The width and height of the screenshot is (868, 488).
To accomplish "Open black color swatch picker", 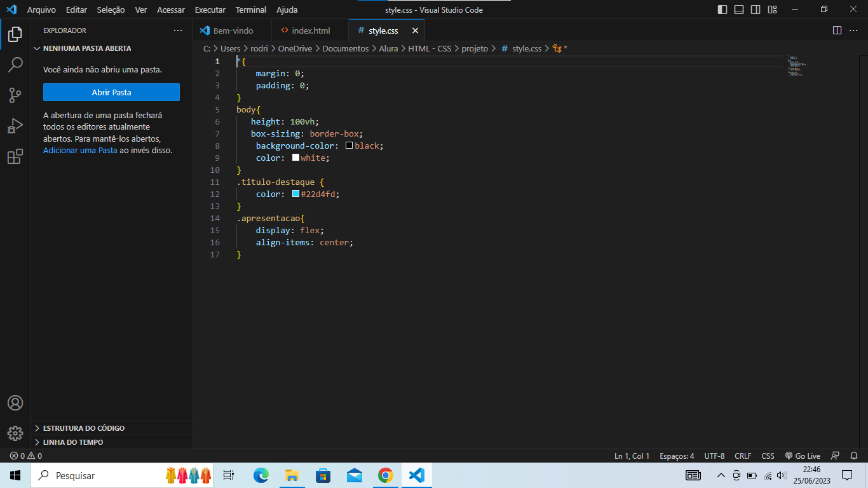I will click(349, 146).
